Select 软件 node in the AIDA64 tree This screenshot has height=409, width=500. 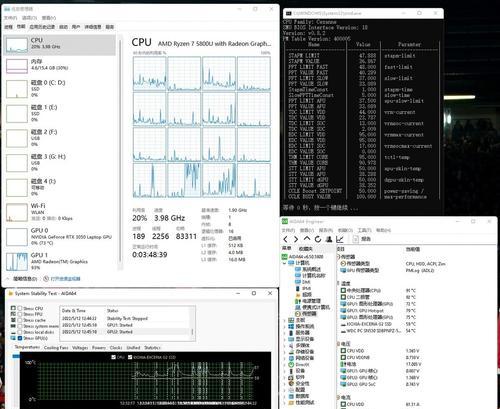[297, 377]
